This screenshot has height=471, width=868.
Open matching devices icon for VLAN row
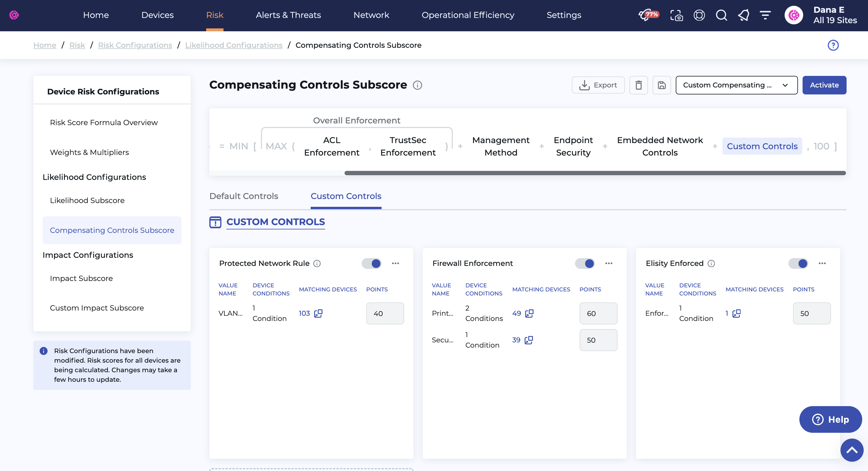[x=318, y=313]
